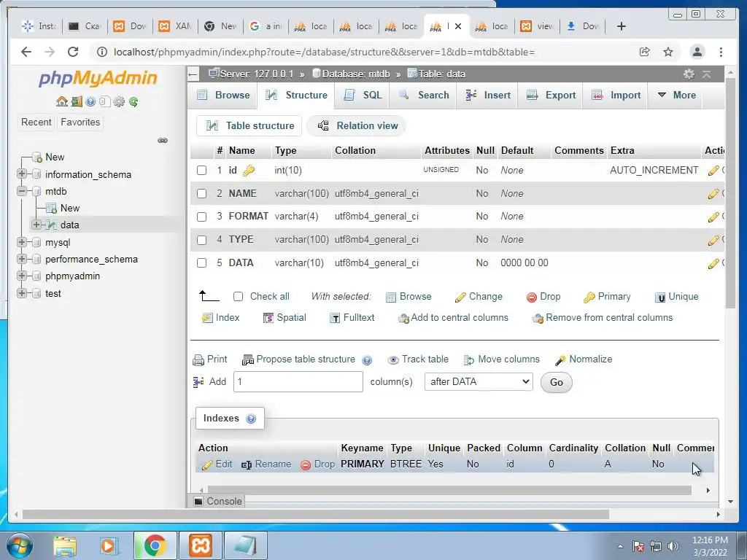The width and height of the screenshot is (747, 560).
Task: Expand the phpmyadmin database node
Action: tap(21, 276)
